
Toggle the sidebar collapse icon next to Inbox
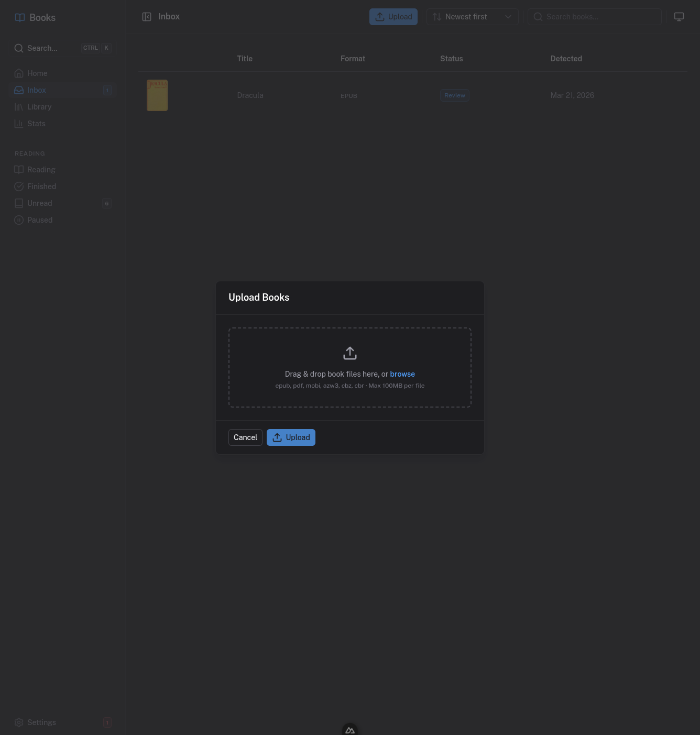pyautogui.click(x=147, y=16)
